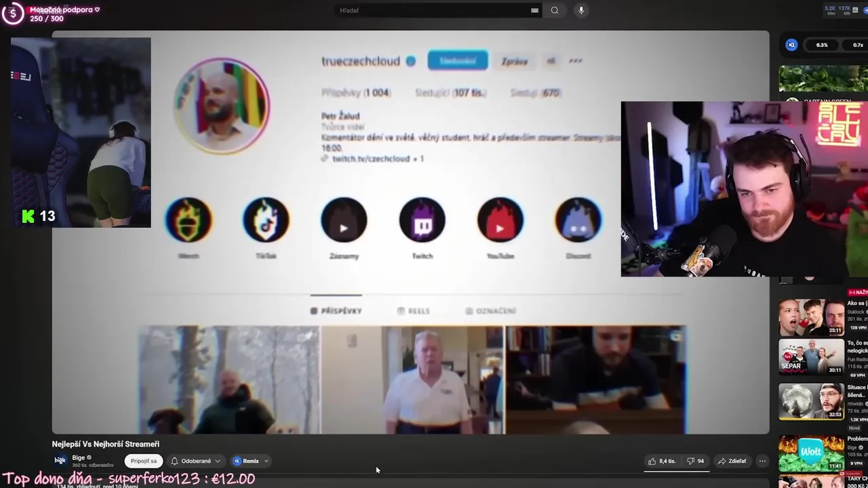
Task: Click the 0.7x stat pill in sidebar
Action: [x=856, y=45]
